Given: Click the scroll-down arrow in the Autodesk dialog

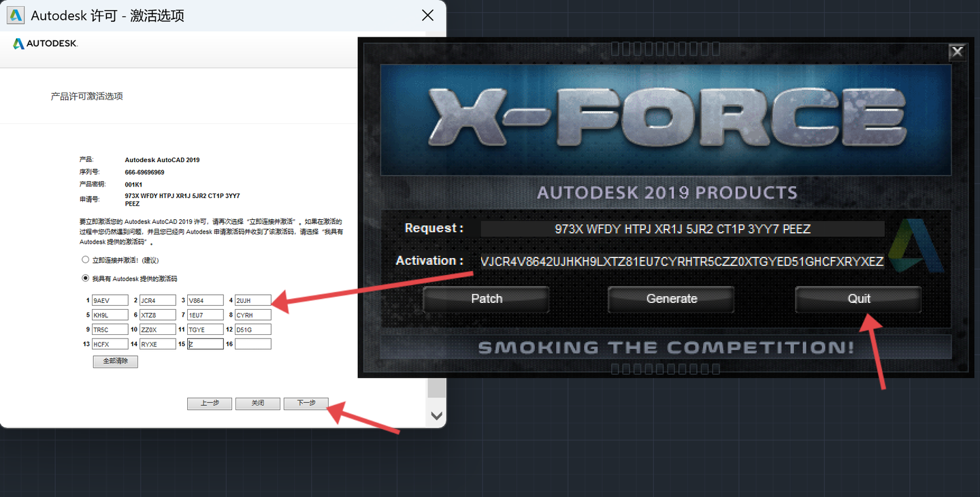Looking at the screenshot, I should [436, 415].
